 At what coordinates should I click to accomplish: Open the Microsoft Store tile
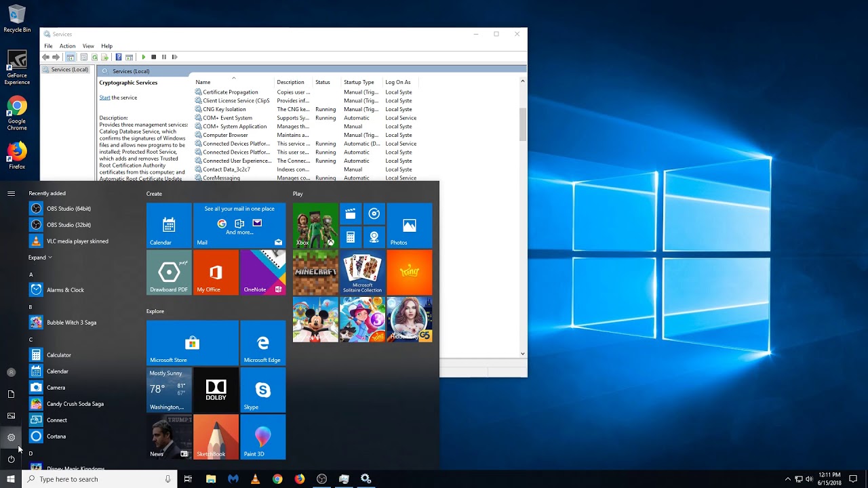pos(193,343)
